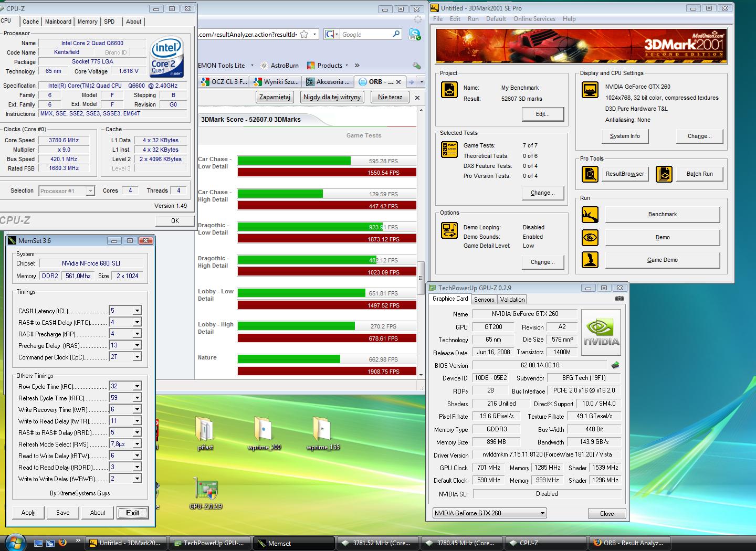Click the Lobby High Detail green bar
This screenshot has width=756, height=551.
(x=296, y=326)
